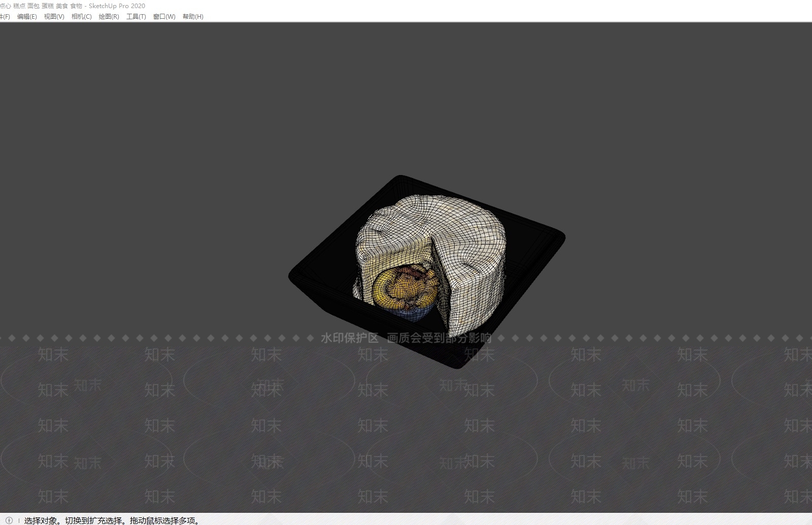This screenshot has width=812, height=525.
Task: Open the 工具(T) Tools menu
Action: click(136, 16)
